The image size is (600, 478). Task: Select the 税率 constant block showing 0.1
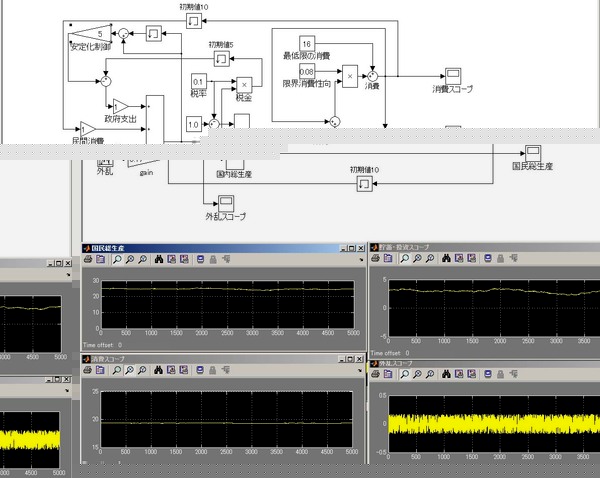(x=198, y=82)
